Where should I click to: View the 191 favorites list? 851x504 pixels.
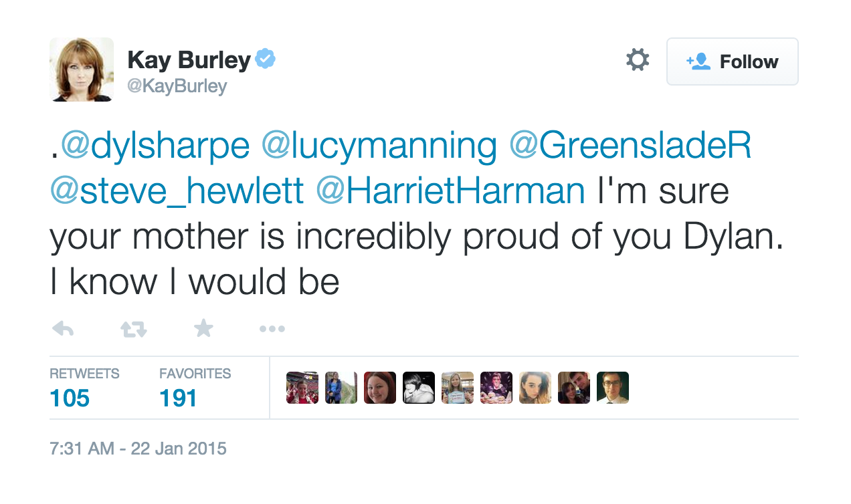coord(178,398)
